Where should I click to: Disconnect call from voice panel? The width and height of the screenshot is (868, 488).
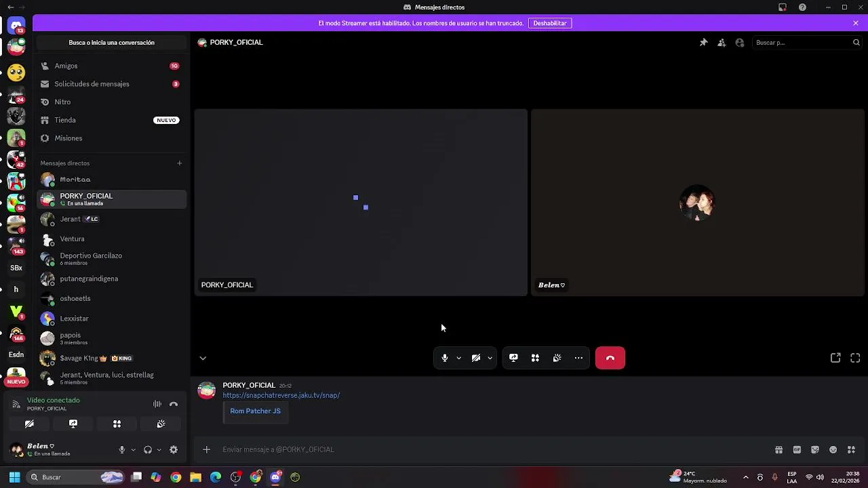[x=174, y=404]
